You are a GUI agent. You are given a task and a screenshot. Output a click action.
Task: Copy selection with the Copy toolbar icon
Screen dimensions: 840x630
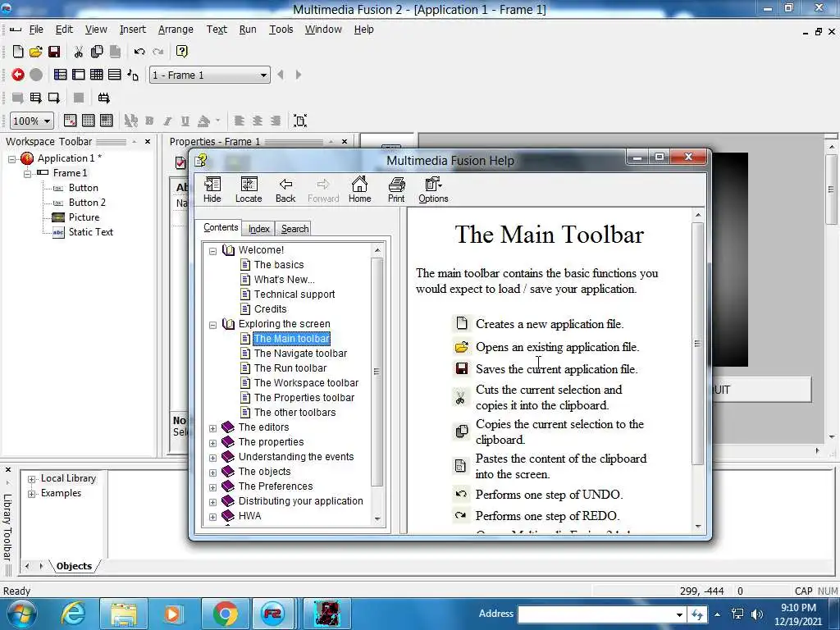97,52
